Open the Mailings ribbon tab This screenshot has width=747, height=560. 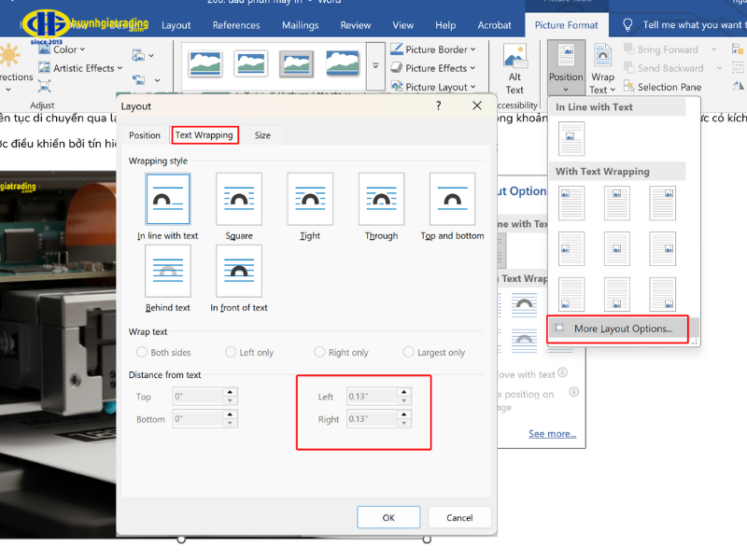(x=300, y=25)
